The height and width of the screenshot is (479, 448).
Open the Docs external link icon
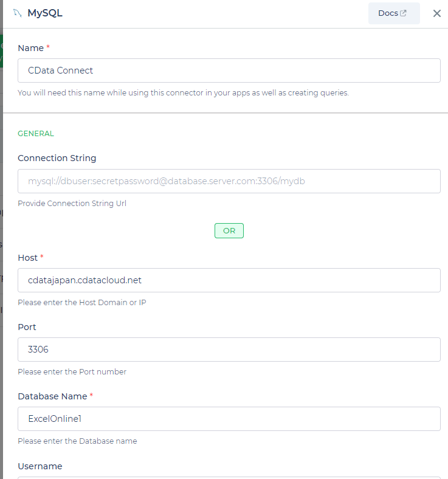[x=403, y=13]
